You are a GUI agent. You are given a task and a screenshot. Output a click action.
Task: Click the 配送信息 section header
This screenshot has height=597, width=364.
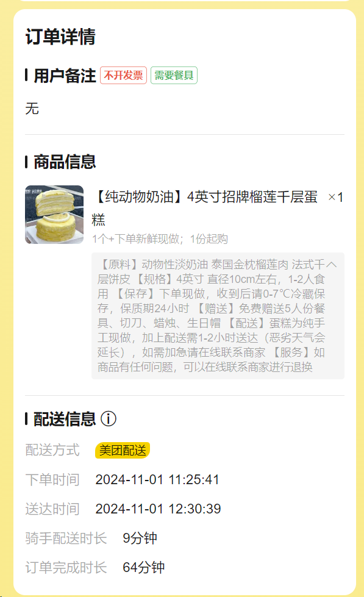[65, 419]
